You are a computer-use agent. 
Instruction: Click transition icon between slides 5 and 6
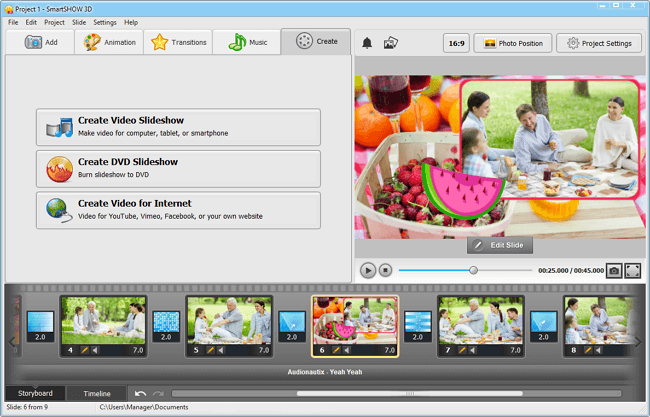tap(292, 326)
